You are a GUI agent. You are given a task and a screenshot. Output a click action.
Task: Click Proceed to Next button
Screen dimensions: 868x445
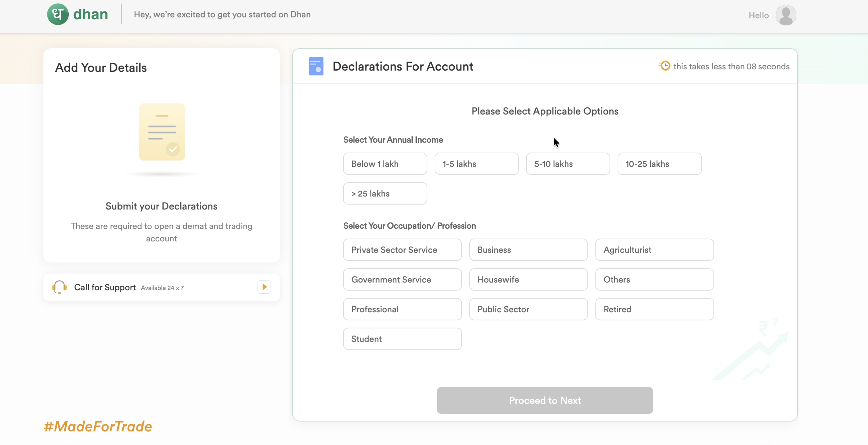pos(545,400)
